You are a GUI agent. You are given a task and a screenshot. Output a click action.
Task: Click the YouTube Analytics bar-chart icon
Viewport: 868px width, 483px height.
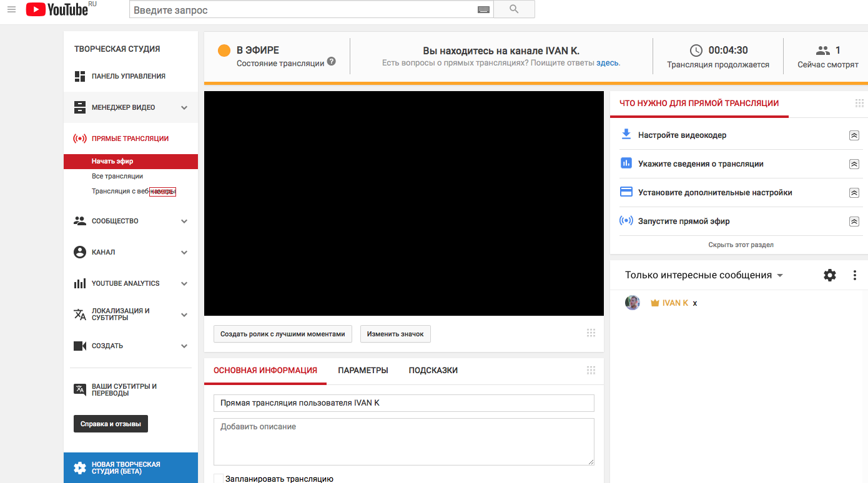tap(80, 283)
